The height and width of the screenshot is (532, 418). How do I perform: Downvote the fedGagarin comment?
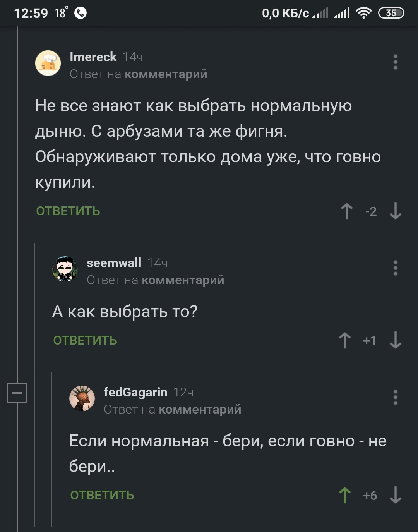395,495
